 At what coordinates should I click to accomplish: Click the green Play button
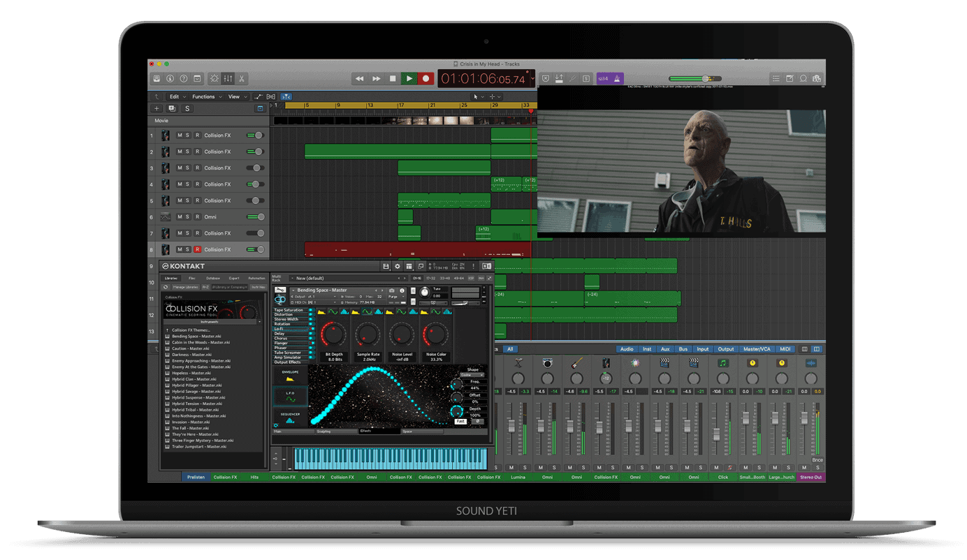409,79
